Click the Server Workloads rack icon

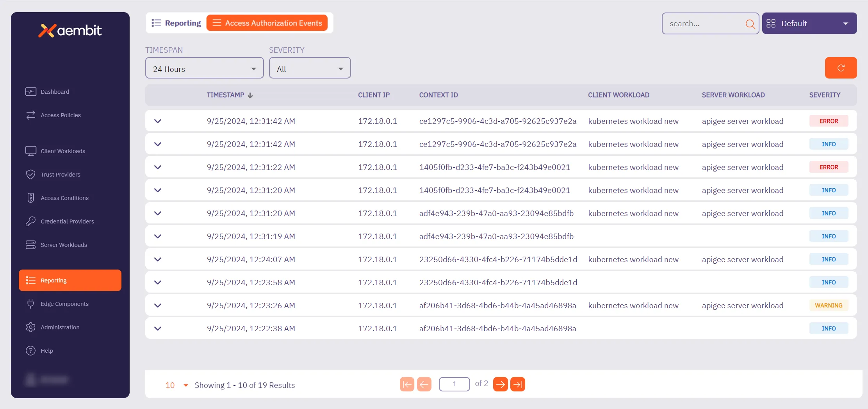(x=31, y=245)
